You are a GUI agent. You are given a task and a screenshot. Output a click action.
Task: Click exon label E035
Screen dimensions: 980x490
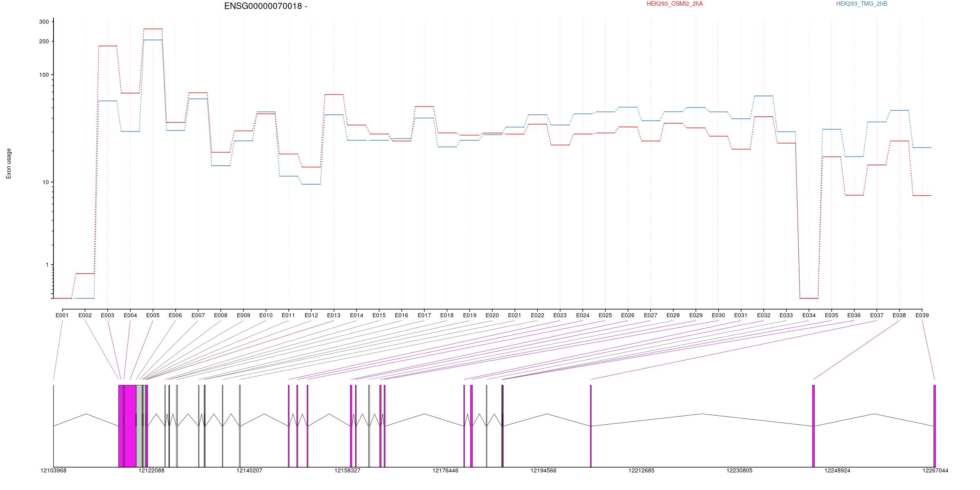(x=831, y=315)
